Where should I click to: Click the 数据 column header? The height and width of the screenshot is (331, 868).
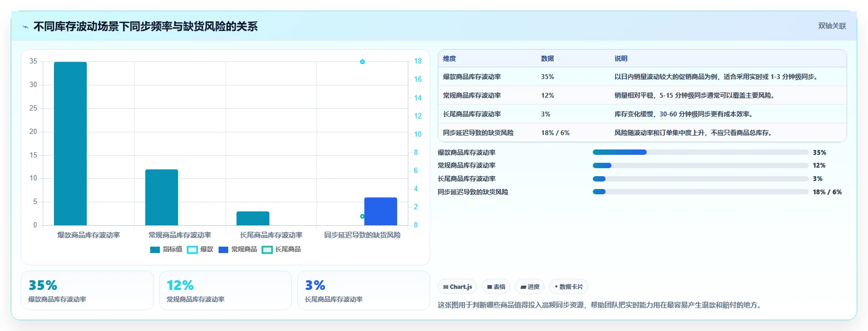point(547,59)
